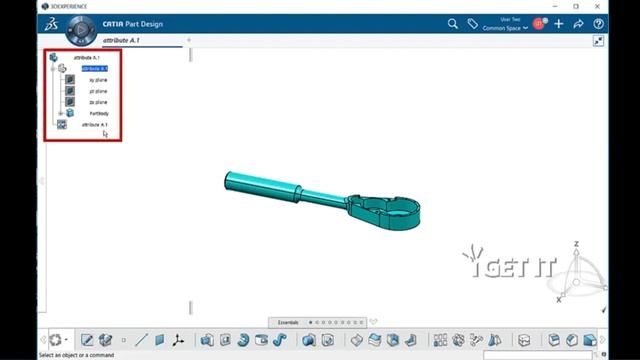The image size is (640, 360).
Task: Open the Update icon dropdown arrow
Action: click(x=66, y=340)
